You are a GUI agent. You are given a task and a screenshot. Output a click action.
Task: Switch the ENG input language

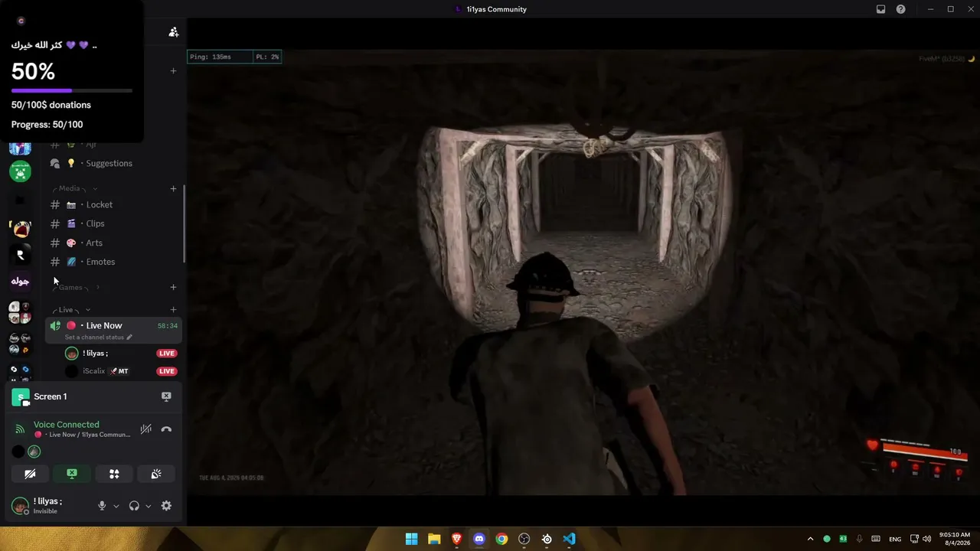[x=895, y=539]
